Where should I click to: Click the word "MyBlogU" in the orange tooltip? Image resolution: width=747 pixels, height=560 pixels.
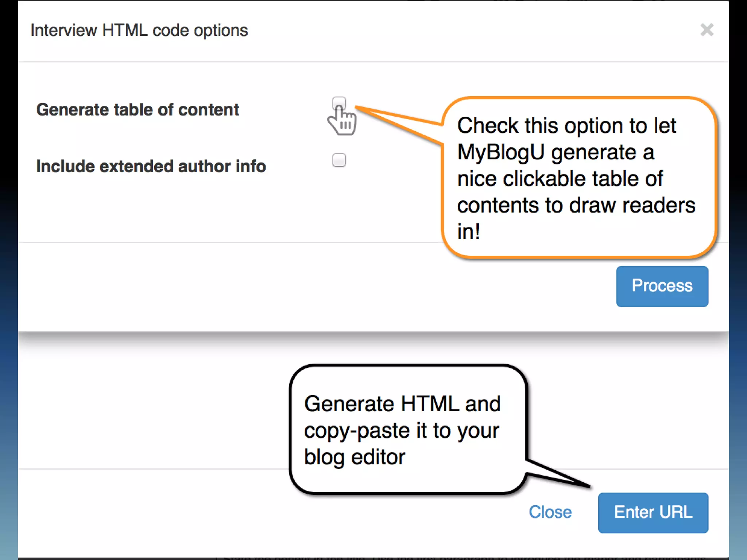(x=501, y=152)
